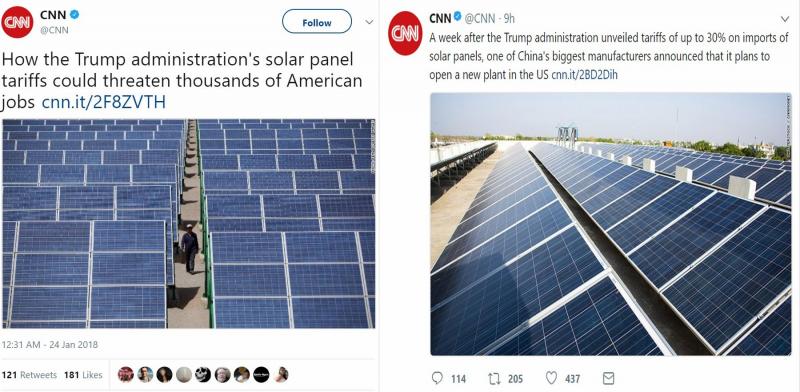This screenshot has width=800, height=392.
Task: Open first liker's profile avatar
Action: click(126, 375)
